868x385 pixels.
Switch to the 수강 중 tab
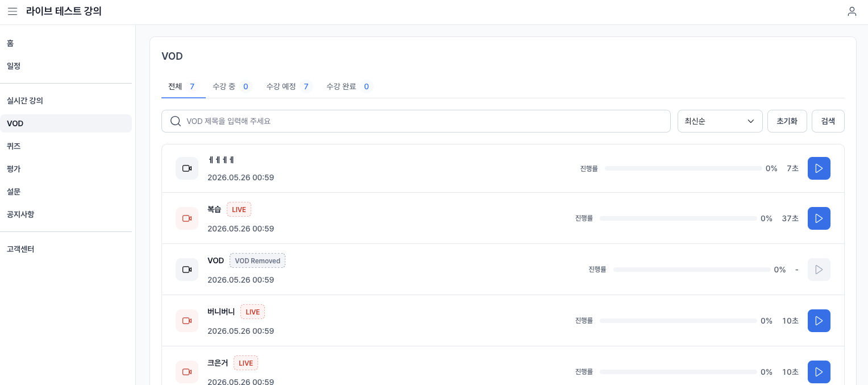(x=231, y=86)
